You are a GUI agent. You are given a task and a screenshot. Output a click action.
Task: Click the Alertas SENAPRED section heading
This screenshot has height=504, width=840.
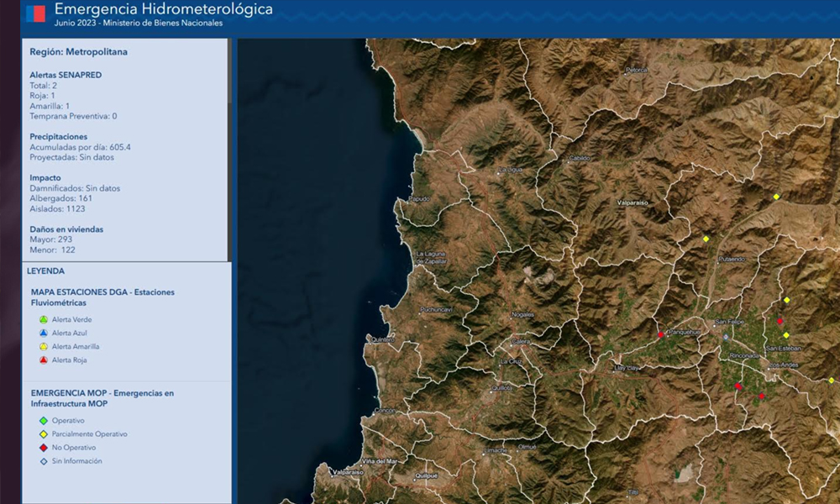[66, 75]
